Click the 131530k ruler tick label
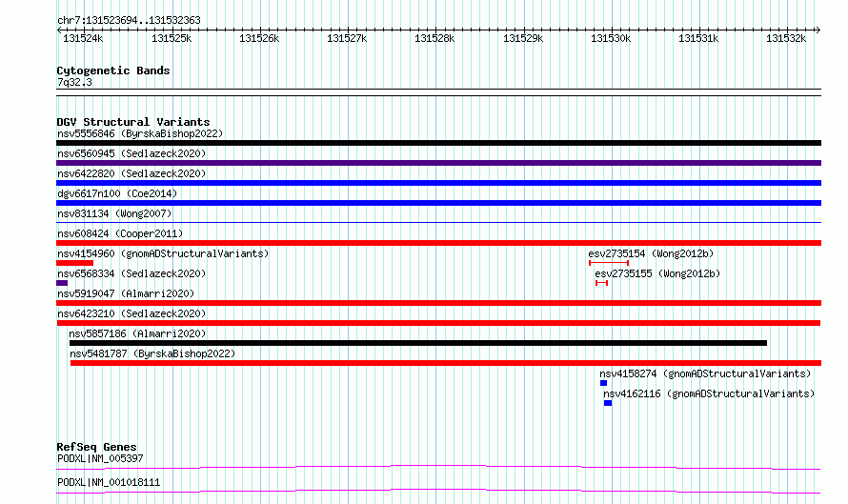848x504 pixels. click(x=611, y=38)
